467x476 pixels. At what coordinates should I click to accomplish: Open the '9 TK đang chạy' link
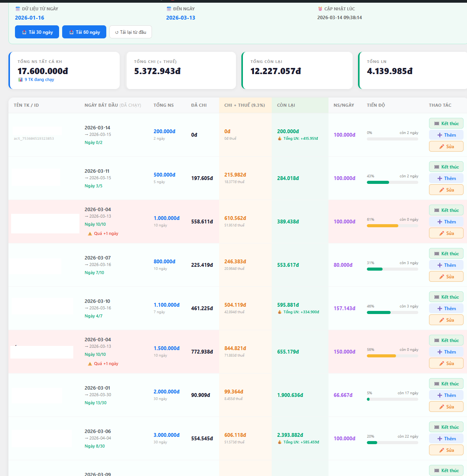point(39,79)
